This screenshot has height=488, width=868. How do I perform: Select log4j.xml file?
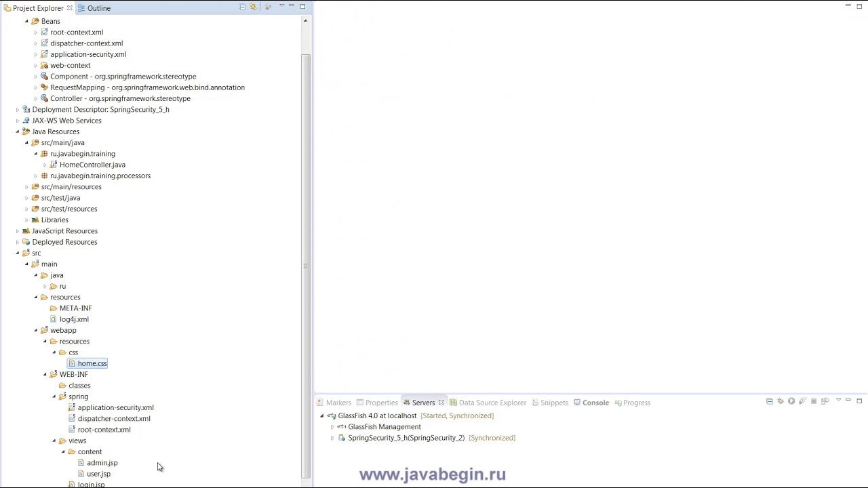tap(74, 319)
